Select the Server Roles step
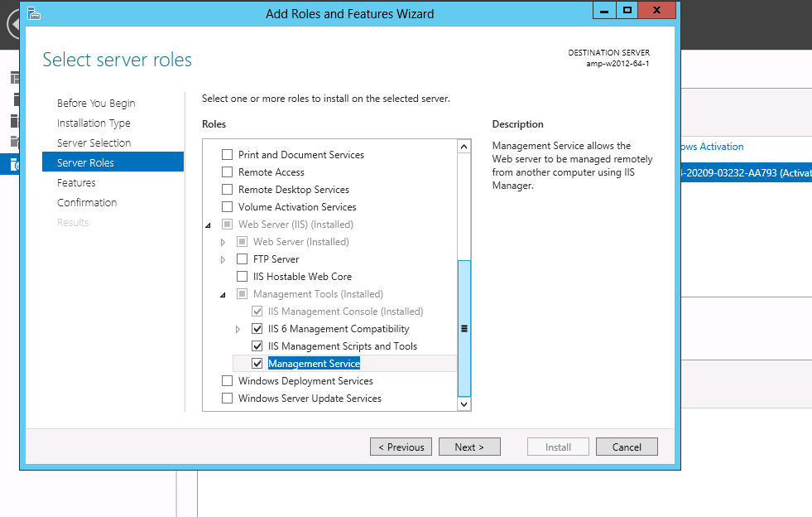This screenshot has height=517, width=812. click(113, 162)
